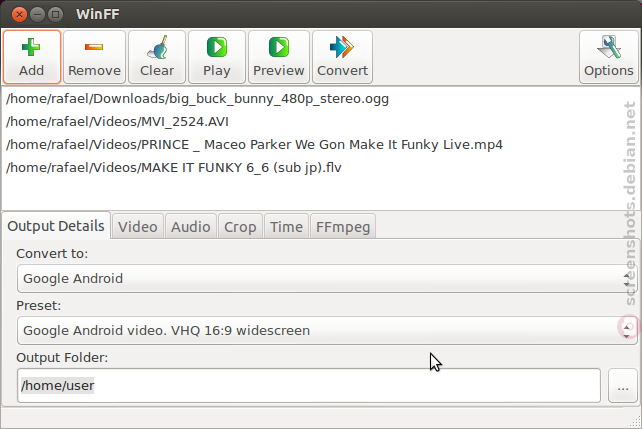This screenshot has height=429, width=642.
Task: Preview the conversion output
Action: 278,57
